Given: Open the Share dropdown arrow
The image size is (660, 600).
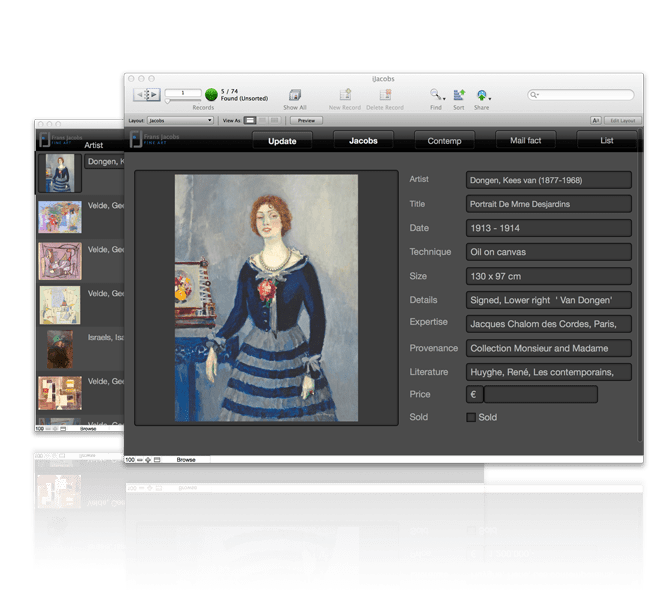Looking at the screenshot, I should (490, 99).
